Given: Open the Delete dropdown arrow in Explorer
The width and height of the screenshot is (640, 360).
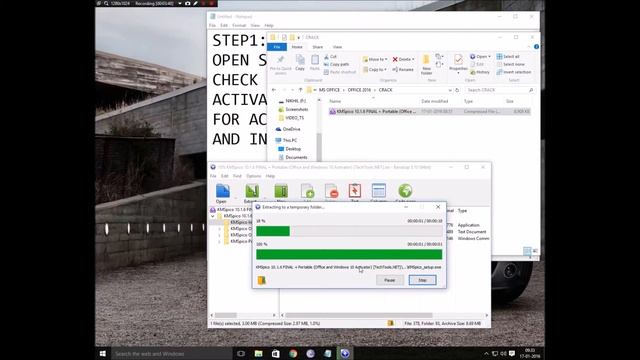Looking at the screenshot, I should click(413, 60).
